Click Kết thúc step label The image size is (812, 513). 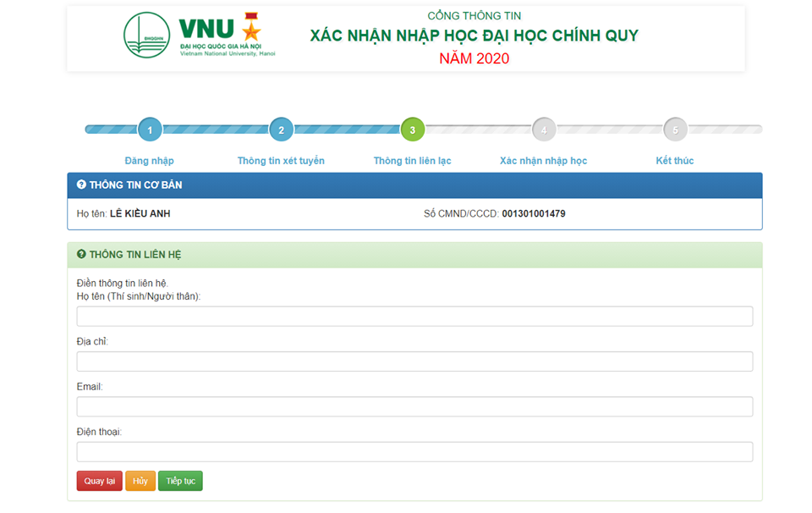point(675,161)
